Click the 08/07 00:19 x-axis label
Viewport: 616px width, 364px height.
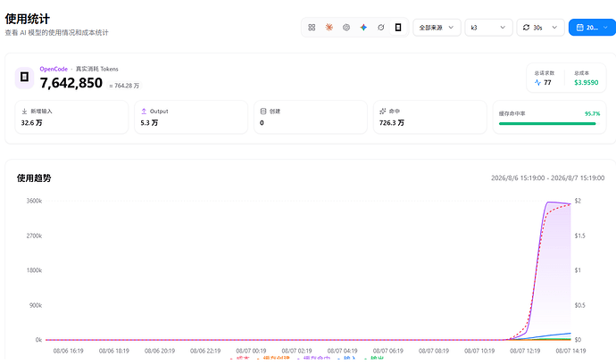pos(251,351)
